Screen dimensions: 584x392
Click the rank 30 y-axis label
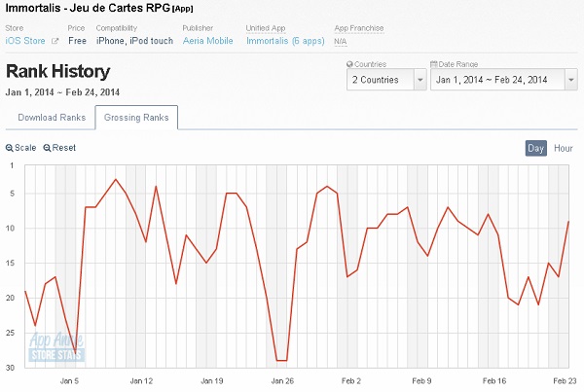(x=10, y=368)
